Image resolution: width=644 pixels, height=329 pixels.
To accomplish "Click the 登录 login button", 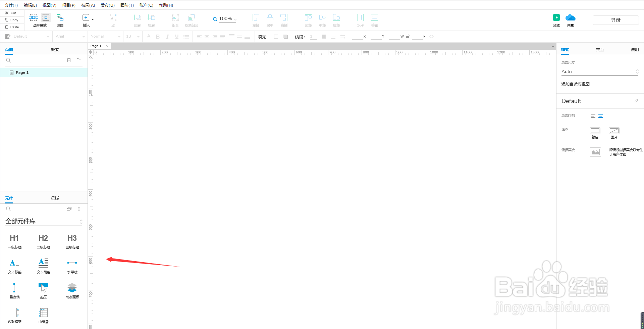I will [x=615, y=20].
